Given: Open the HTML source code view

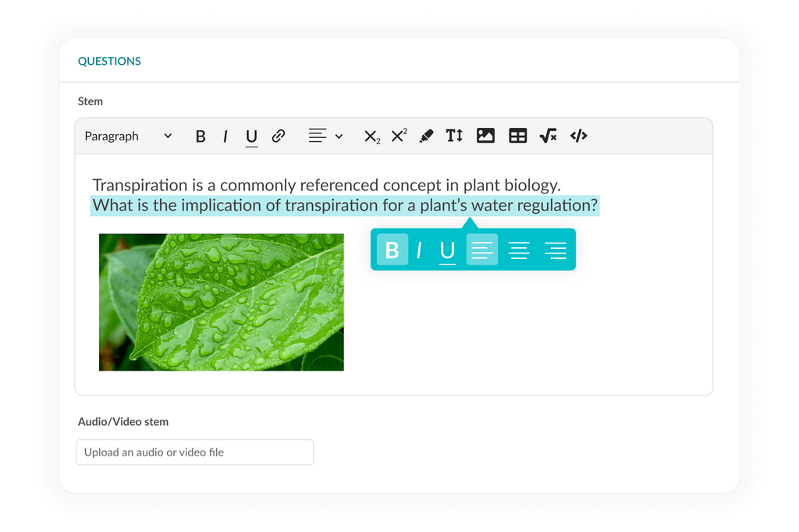Looking at the screenshot, I should tap(578, 136).
